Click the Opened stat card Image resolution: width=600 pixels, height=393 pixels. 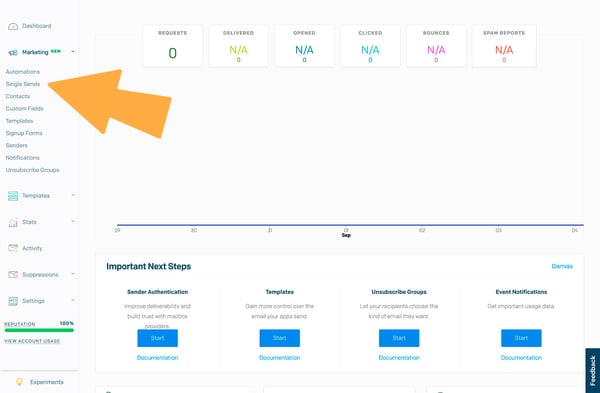coord(304,46)
